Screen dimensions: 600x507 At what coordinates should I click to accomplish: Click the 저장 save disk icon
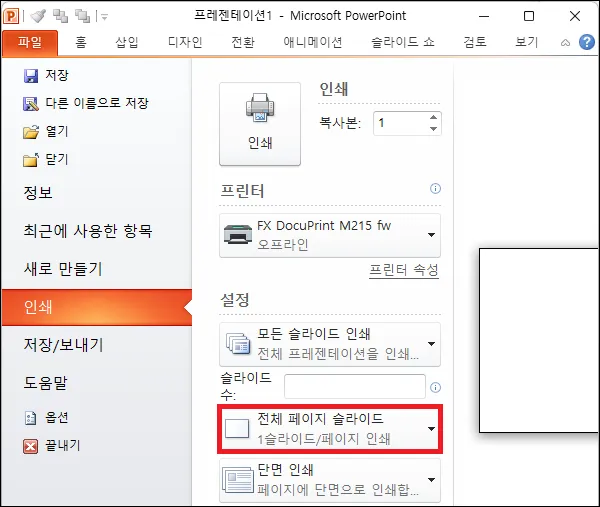click(31, 76)
